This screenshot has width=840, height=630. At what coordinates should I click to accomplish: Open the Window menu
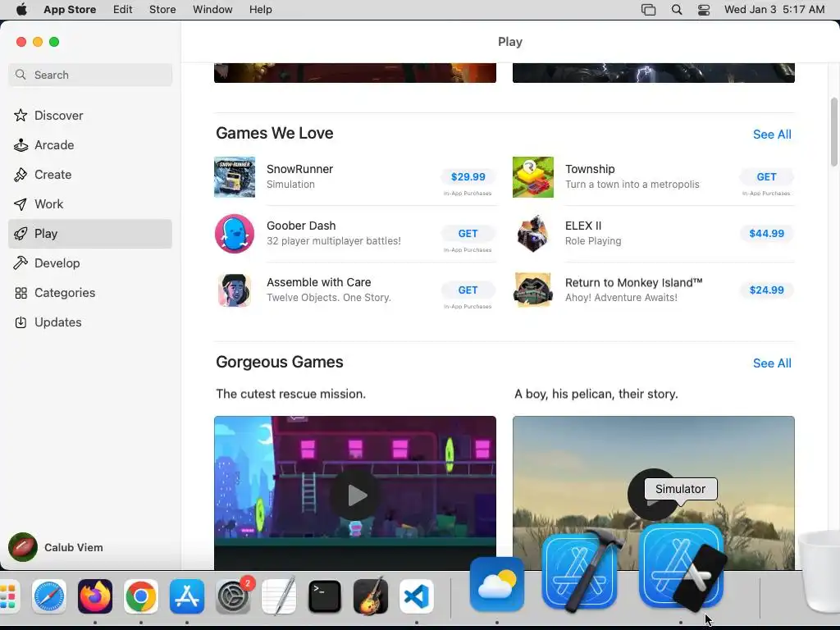point(212,10)
